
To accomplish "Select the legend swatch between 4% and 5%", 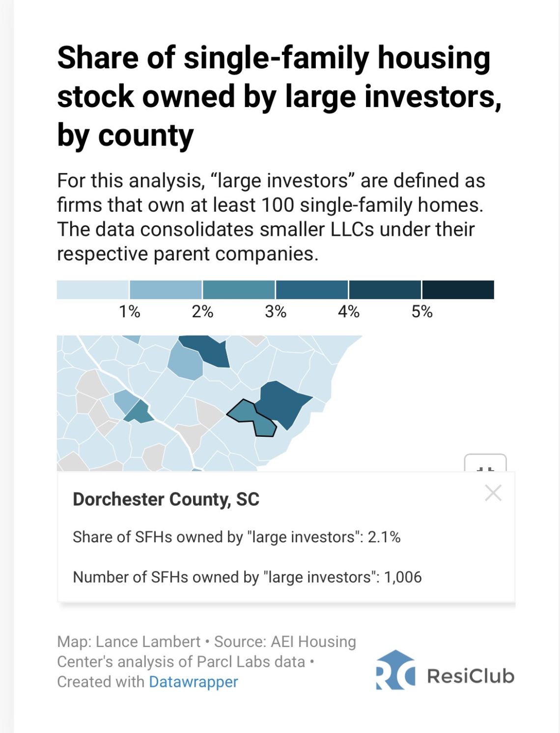I will pyautogui.click(x=385, y=290).
